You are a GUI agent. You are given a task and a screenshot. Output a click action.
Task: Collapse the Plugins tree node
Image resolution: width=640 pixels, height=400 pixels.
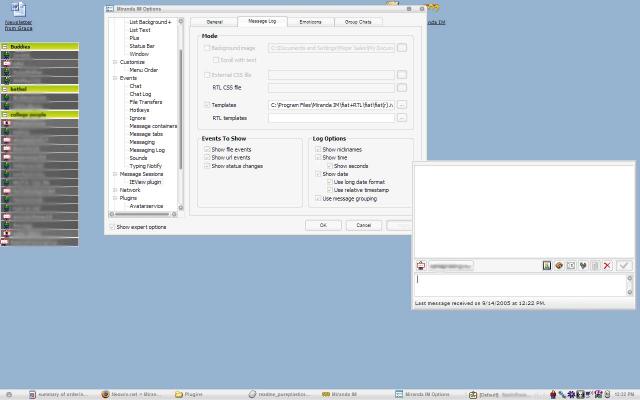click(x=115, y=198)
